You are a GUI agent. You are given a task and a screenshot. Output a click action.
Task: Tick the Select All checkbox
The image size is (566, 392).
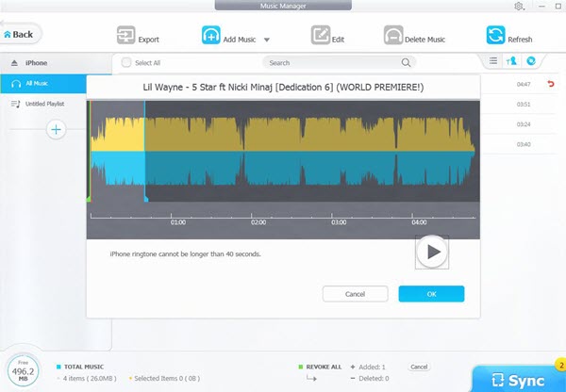point(126,63)
